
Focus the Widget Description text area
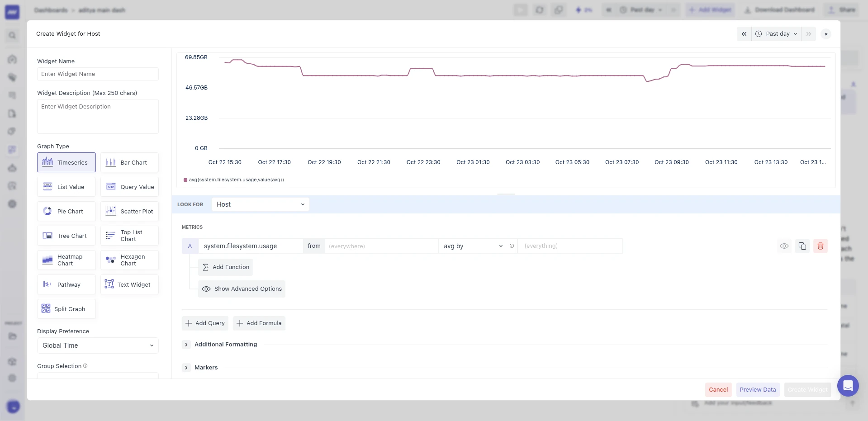(98, 117)
